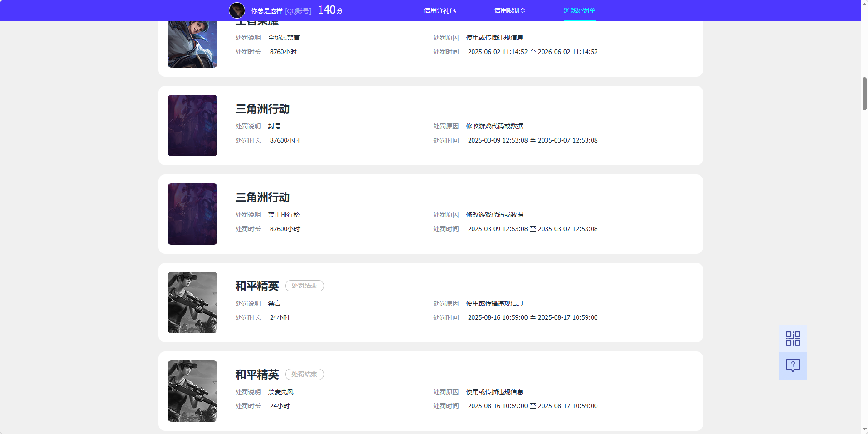This screenshot has width=868, height=434.
Task: Click the [QQ账号] label in the header
Action: coord(298,11)
